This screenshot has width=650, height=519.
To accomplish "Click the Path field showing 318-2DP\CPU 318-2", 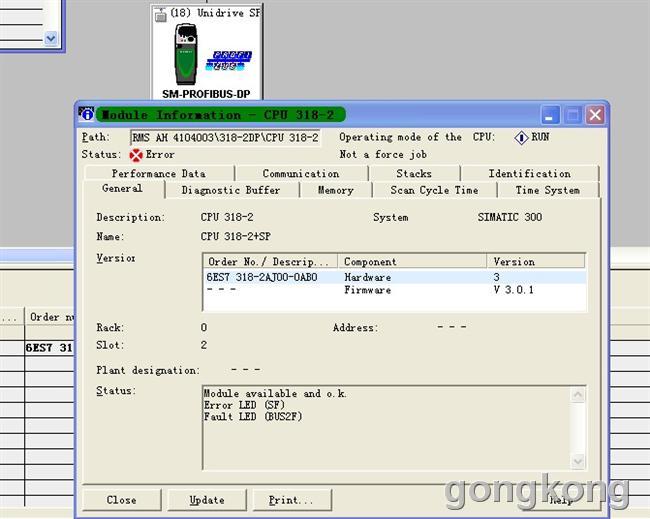I will [x=226, y=138].
